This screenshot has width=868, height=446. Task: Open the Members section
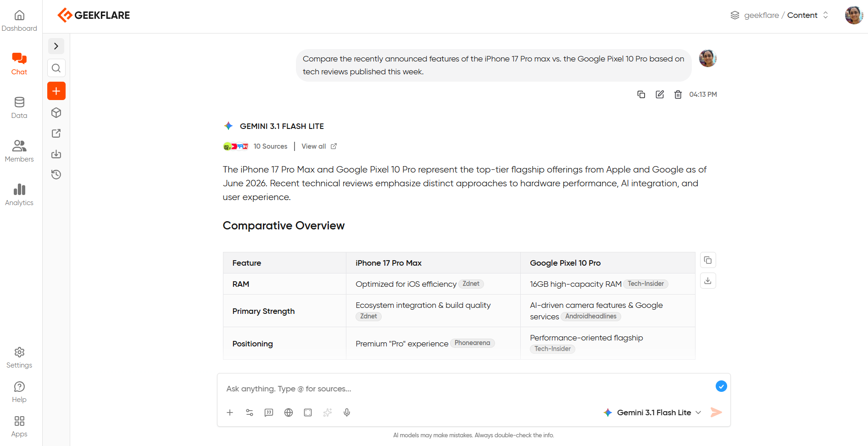[19, 151]
